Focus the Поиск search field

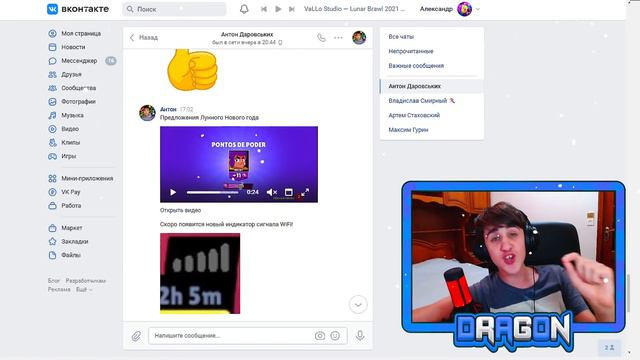tap(174, 9)
